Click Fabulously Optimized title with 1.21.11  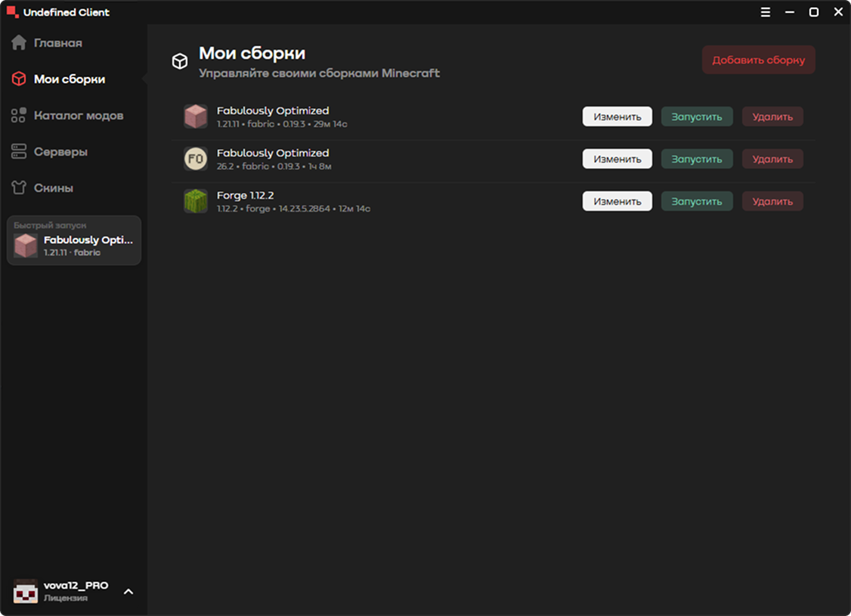(273, 110)
